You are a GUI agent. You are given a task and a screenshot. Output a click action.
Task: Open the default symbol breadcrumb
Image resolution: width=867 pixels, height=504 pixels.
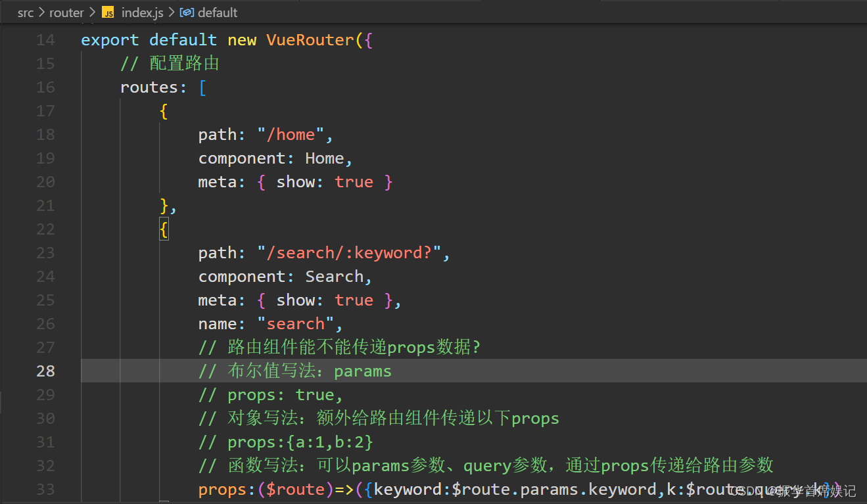(218, 12)
